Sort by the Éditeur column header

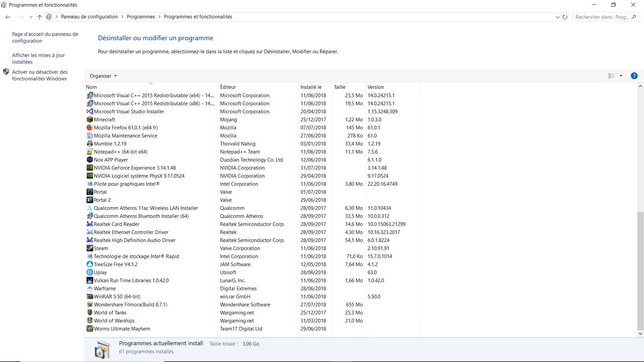(258, 87)
